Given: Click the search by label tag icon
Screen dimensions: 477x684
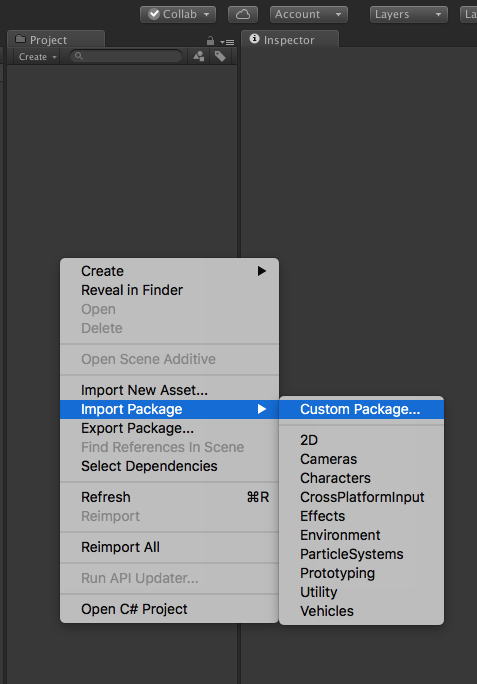Looking at the screenshot, I should tap(220, 56).
